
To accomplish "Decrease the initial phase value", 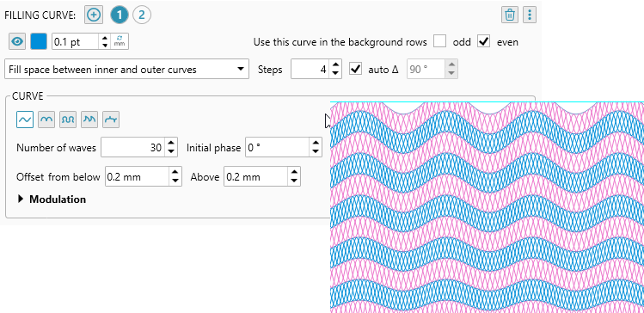I will [316, 151].
